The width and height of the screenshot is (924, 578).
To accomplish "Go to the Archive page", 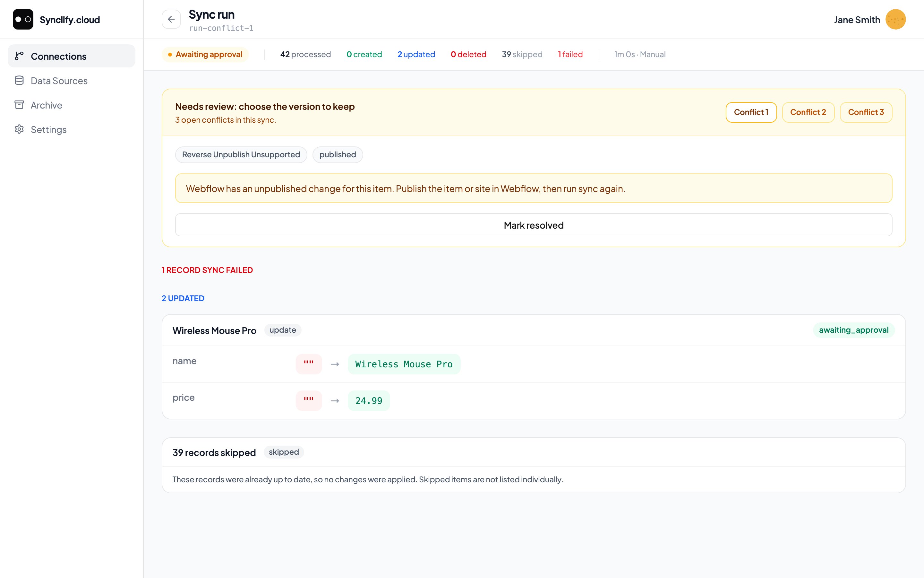I will (72, 105).
